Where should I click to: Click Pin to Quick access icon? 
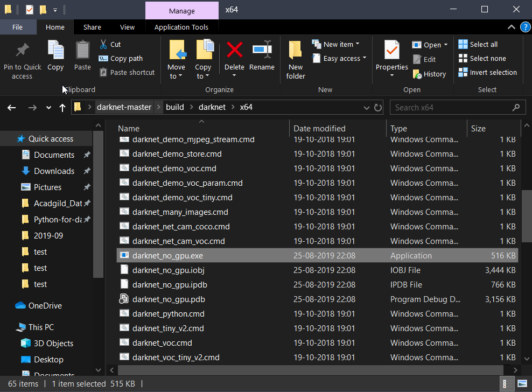click(x=23, y=51)
